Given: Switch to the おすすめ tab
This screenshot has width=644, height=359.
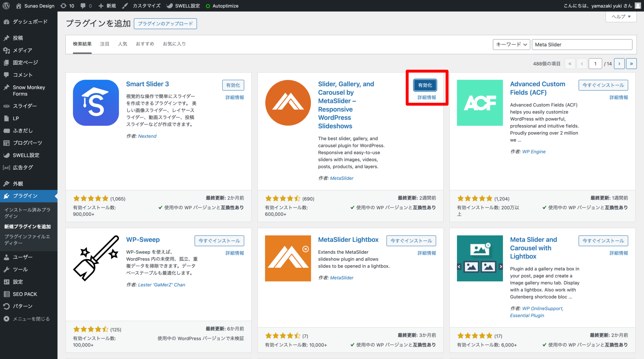Looking at the screenshot, I should (x=145, y=44).
